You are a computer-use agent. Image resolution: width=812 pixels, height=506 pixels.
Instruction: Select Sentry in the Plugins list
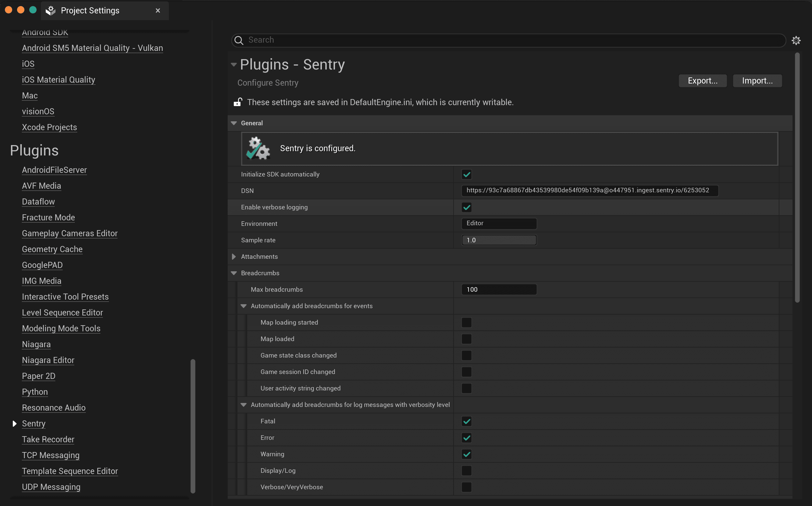click(34, 424)
